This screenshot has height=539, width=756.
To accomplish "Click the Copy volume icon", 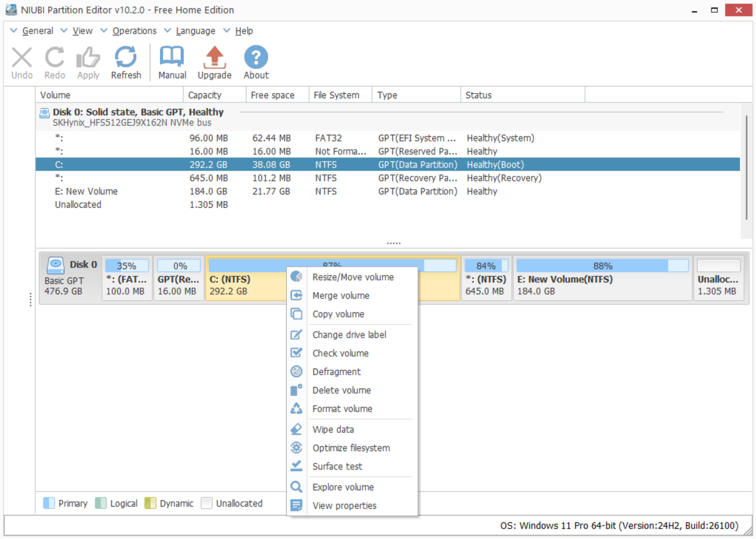I will (x=296, y=314).
